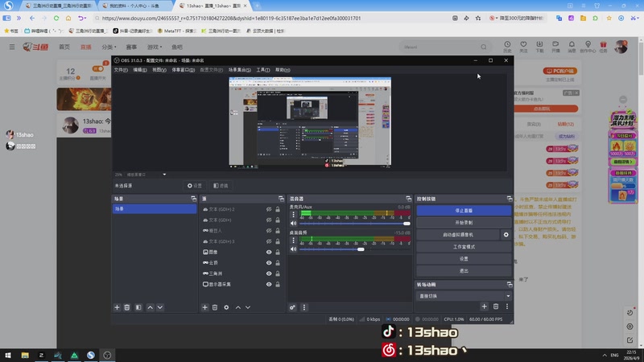Open virtual camera settings gear

tap(506, 235)
